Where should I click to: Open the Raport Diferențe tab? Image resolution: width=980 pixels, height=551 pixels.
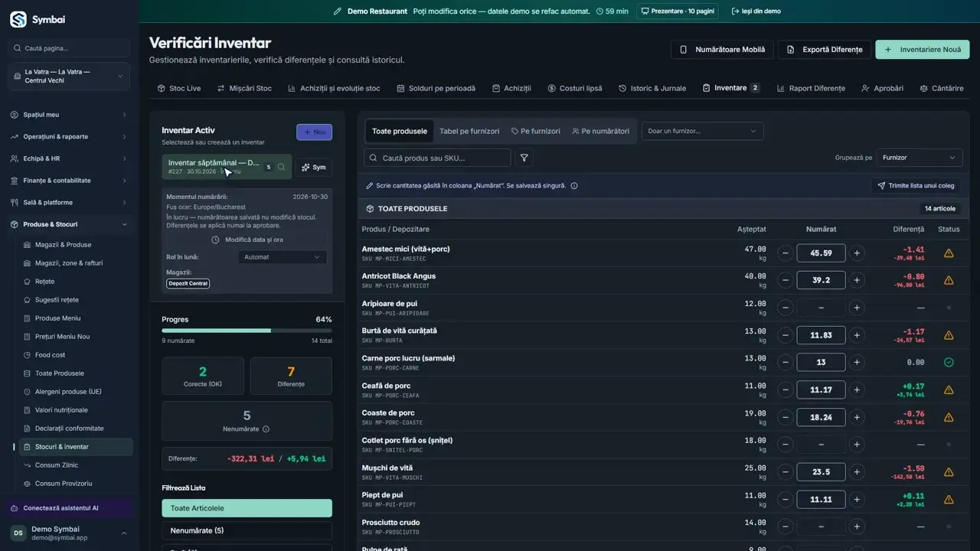click(811, 88)
